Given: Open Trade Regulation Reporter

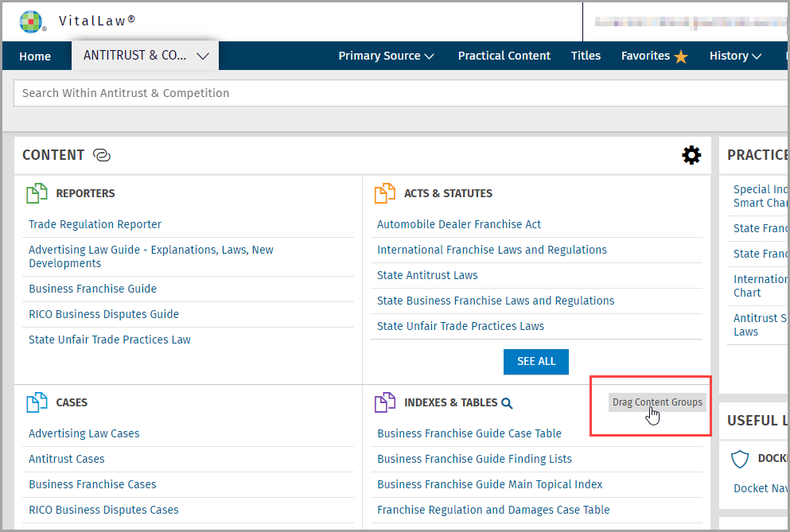Looking at the screenshot, I should click(x=95, y=225).
